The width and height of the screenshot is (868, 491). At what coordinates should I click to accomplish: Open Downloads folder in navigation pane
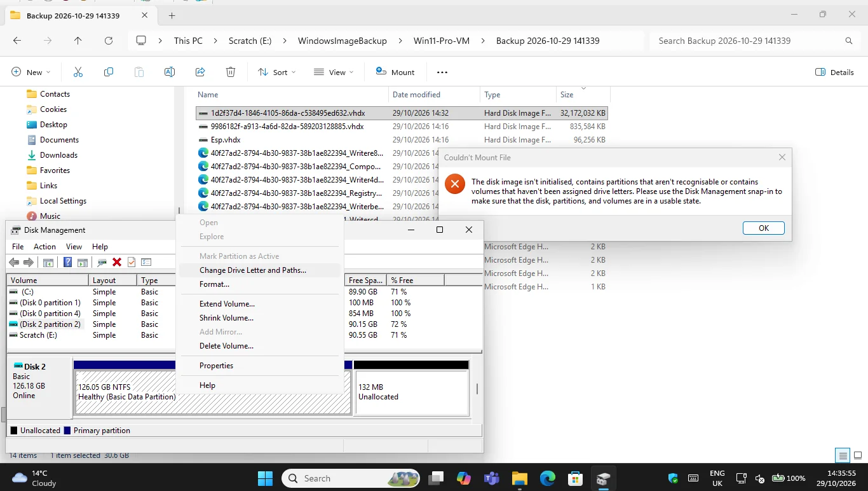coord(58,155)
